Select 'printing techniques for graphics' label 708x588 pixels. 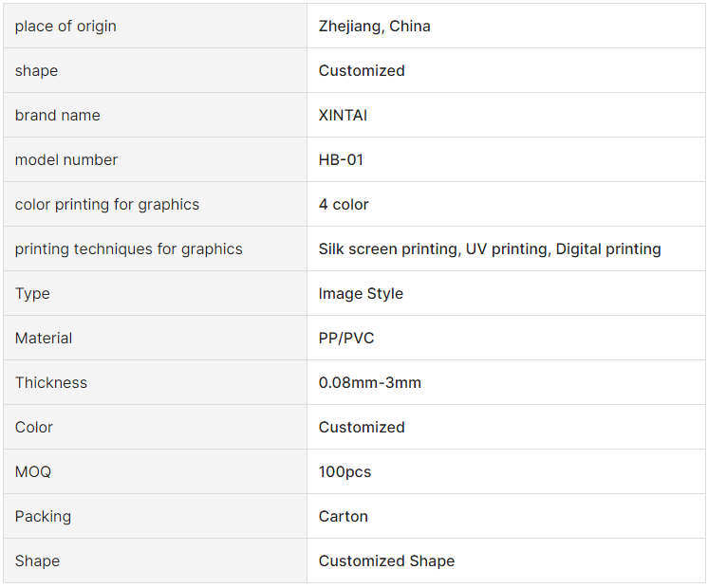(x=129, y=249)
